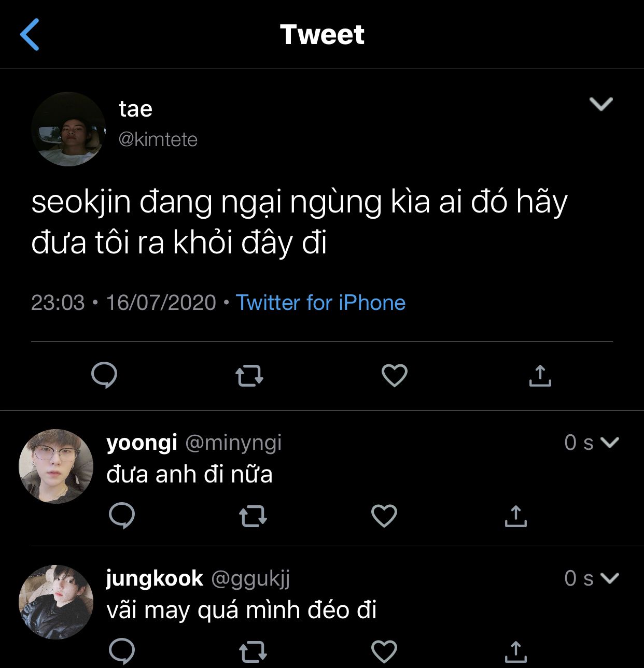Open the @kimtete profile handle
Image resolution: width=644 pixels, height=668 pixels.
click(x=158, y=139)
